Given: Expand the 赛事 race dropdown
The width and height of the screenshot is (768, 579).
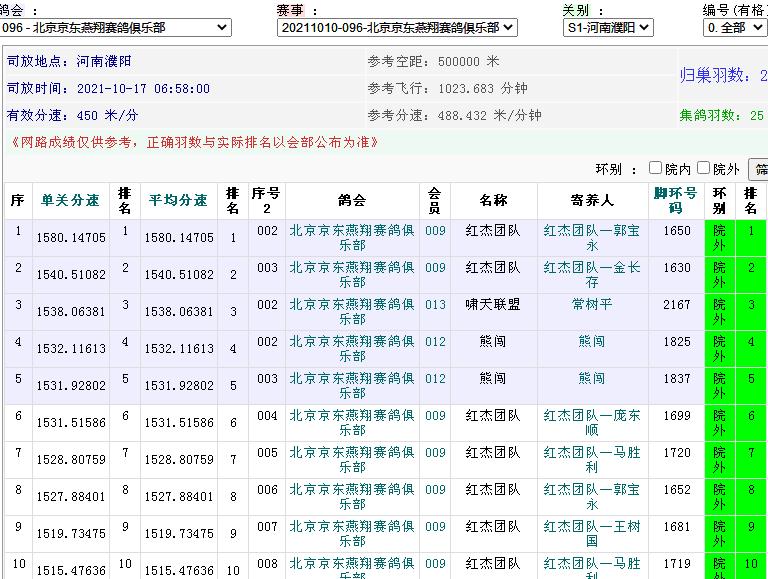Looking at the screenshot, I should pyautogui.click(x=397, y=27).
